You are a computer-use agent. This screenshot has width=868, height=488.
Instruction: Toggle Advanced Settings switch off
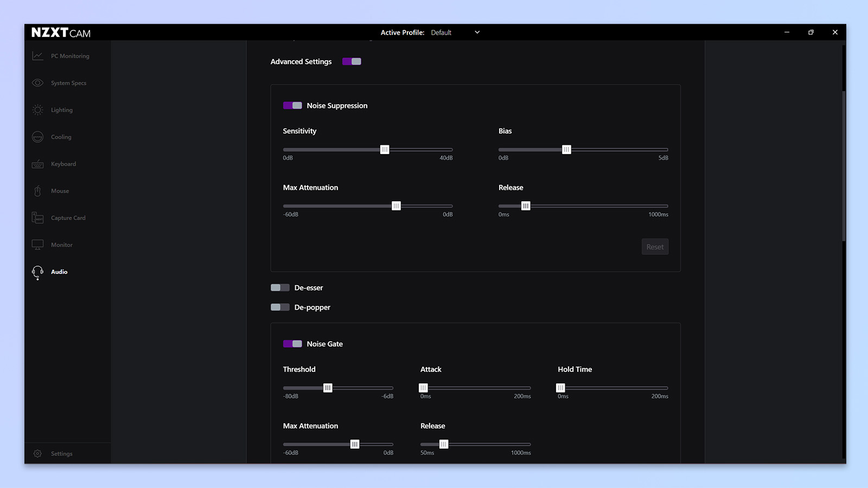(352, 61)
